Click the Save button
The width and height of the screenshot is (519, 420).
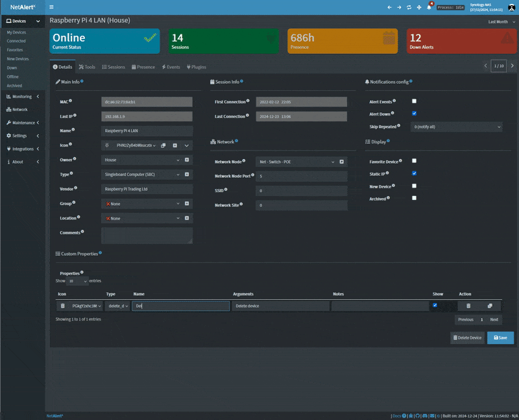tap(500, 338)
